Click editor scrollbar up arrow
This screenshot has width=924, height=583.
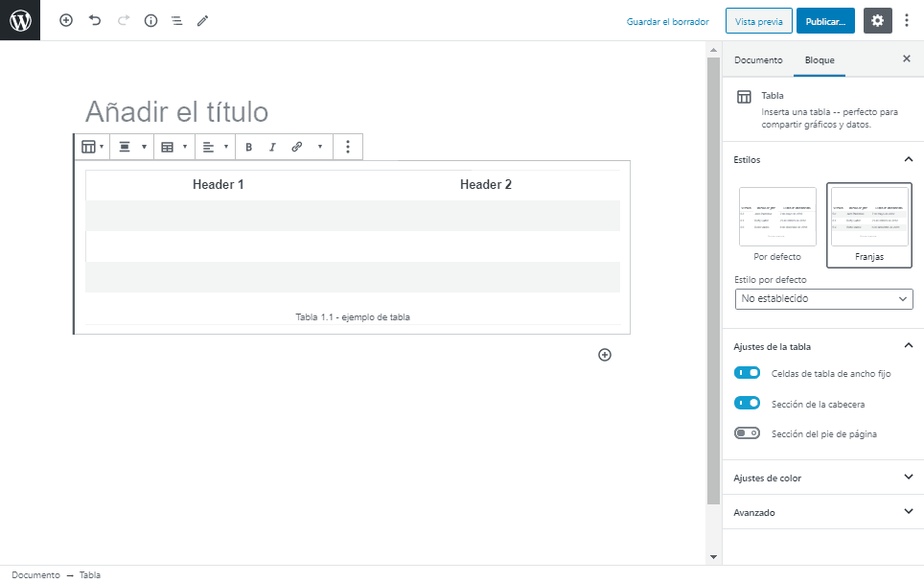click(713, 50)
